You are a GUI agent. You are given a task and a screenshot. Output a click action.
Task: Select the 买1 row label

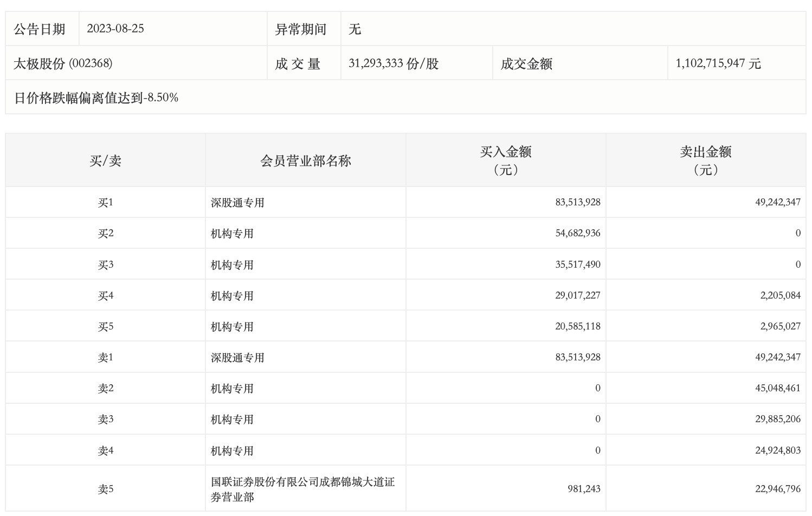tap(106, 203)
